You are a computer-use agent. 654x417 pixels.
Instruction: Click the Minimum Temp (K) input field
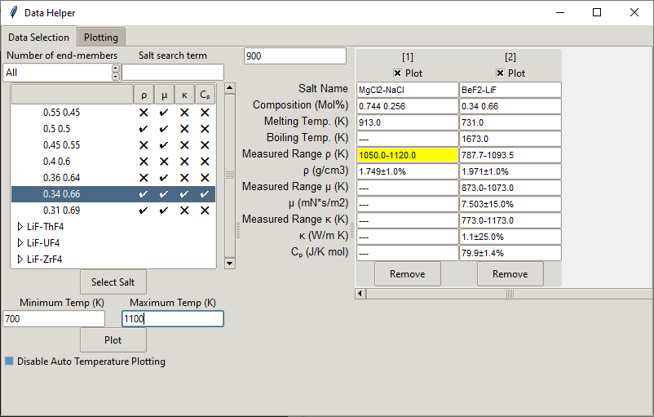[54, 319]
